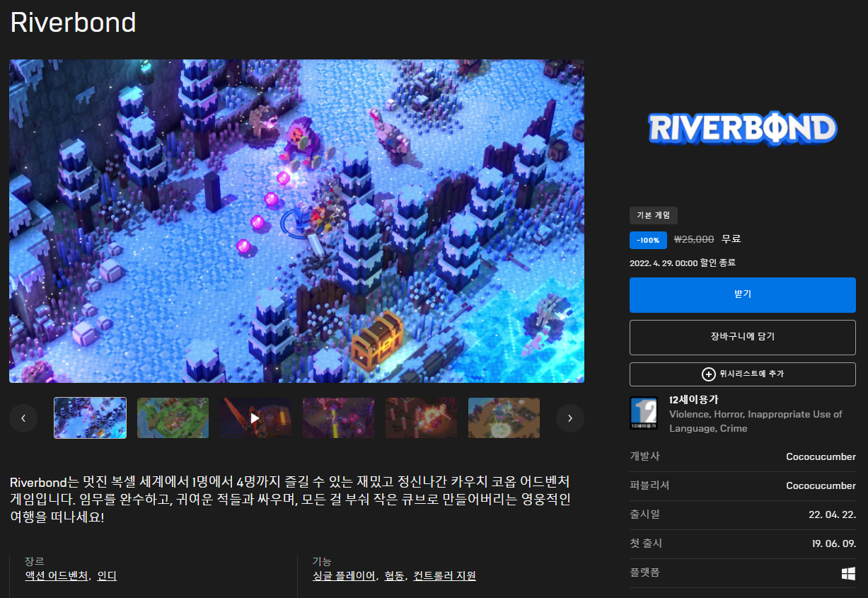Click the Riverbond page title
The image size is (868, 598).
click(73, 23)
